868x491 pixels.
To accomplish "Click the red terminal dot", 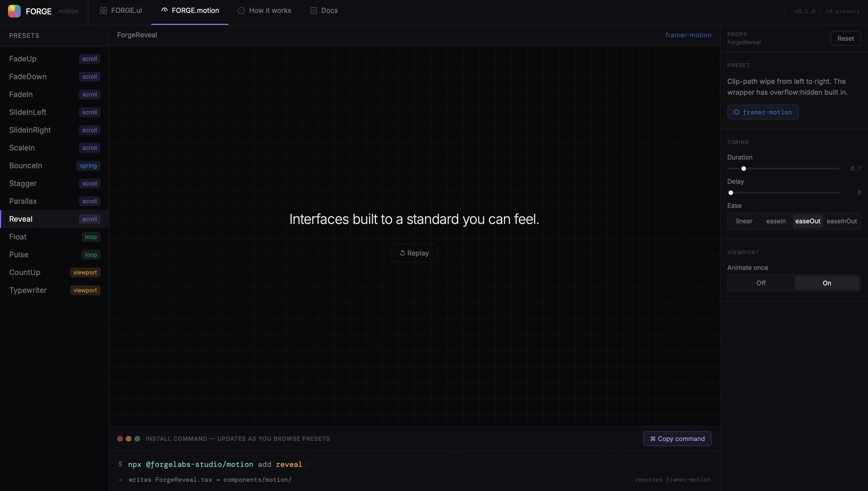I will click(120, 439).
